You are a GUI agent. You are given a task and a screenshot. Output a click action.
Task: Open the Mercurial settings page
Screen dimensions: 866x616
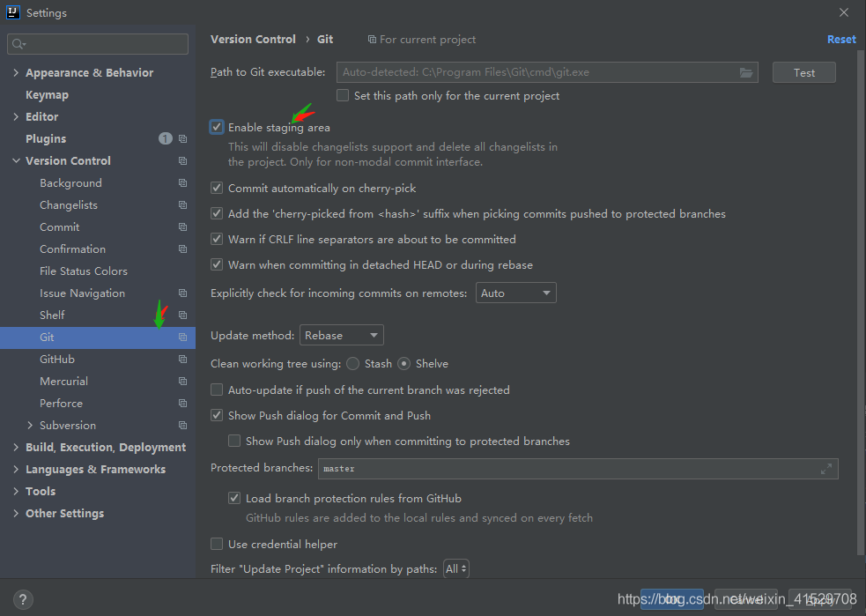[63, 382]
